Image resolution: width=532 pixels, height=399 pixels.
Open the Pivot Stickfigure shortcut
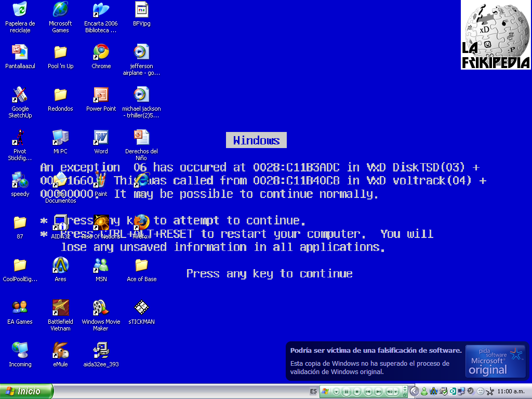click(20, 137)
